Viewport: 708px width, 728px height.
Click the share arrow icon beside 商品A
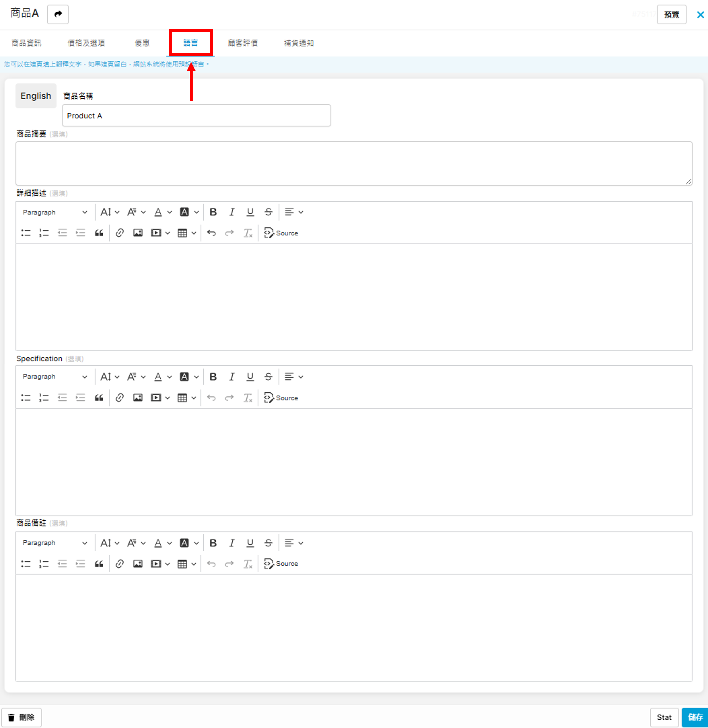click(58, 14)
